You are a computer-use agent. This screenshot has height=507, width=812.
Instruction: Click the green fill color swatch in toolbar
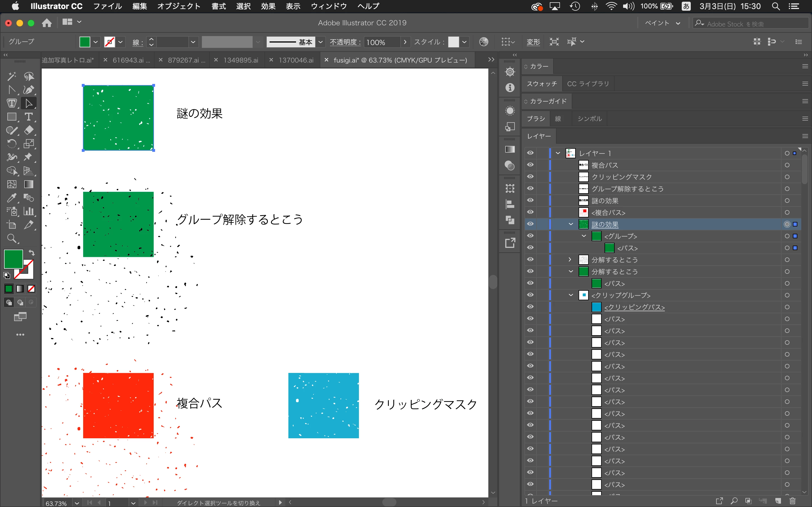(x=13, y=259)
